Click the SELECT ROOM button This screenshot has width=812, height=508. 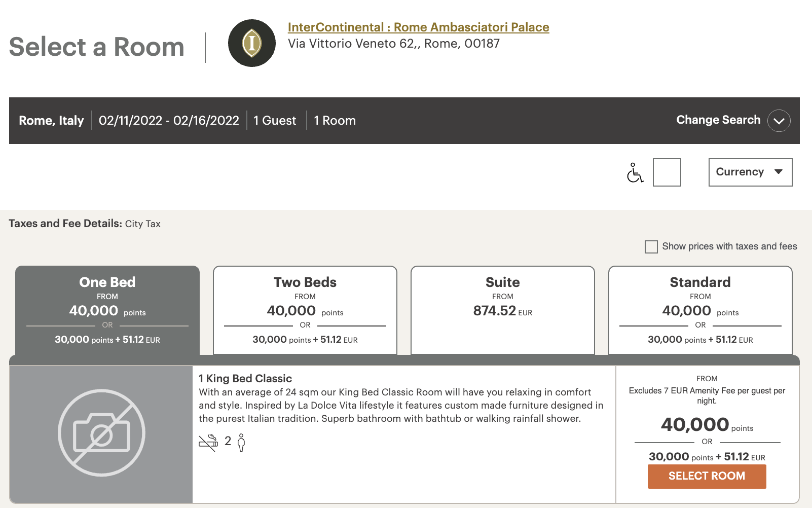(707, 477)
